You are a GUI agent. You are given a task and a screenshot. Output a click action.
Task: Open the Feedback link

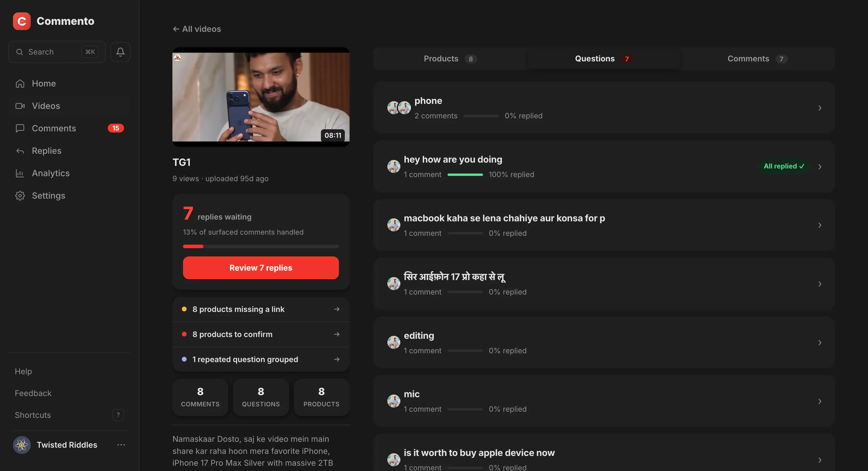point(33,393)
